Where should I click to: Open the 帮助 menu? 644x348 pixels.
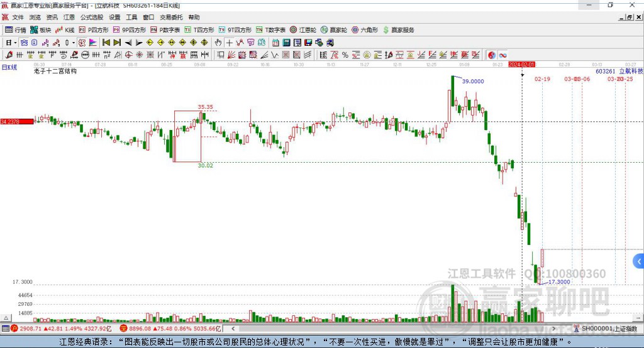[194, 17]
